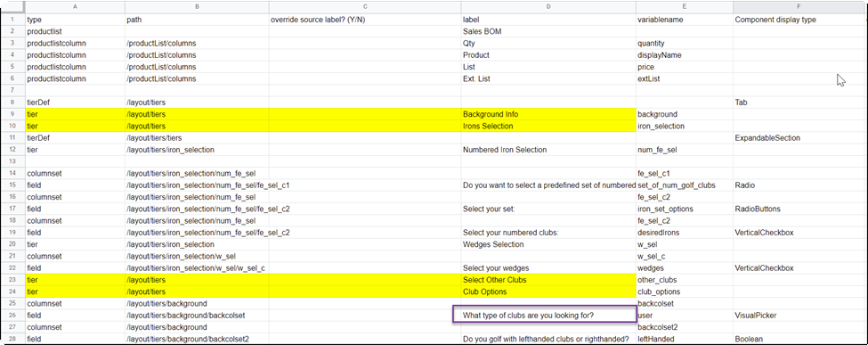This screenshot has width=868, height=345.
Task: Select column A header
Action: pos(75,7)
